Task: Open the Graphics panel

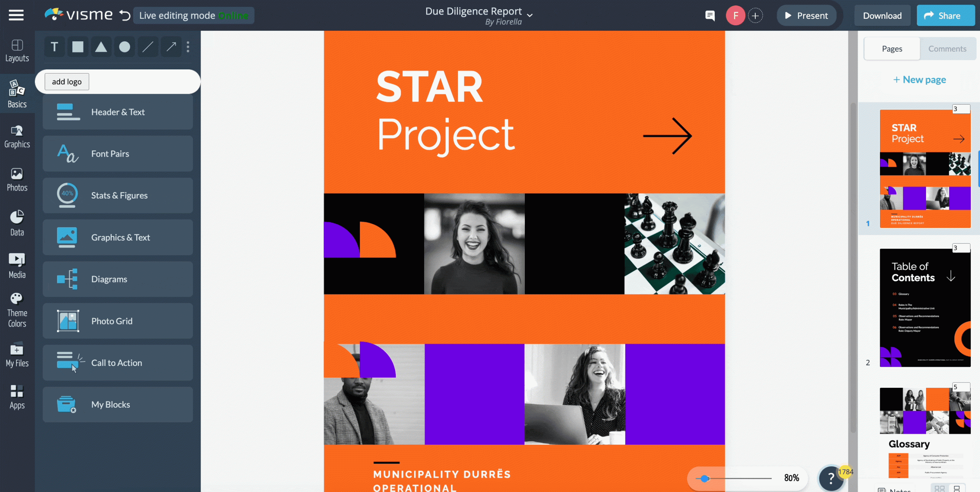Action: click(x=17, y=137)
